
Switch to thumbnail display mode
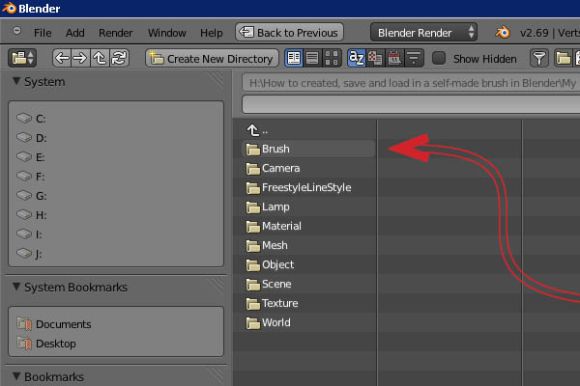(332, 58)
